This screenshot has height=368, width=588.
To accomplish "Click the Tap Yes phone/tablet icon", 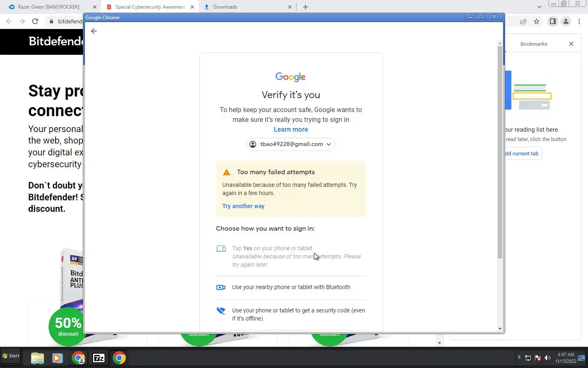I will coord(221,249).
